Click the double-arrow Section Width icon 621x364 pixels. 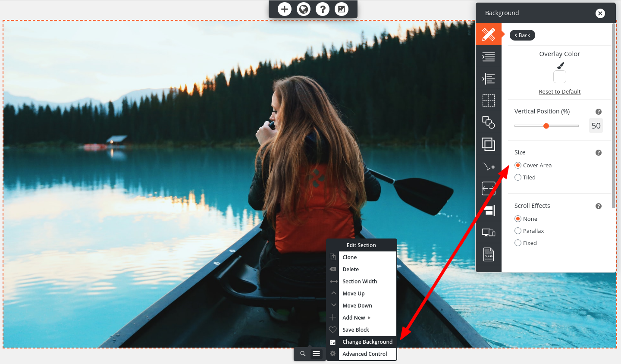tap(333, 281)
